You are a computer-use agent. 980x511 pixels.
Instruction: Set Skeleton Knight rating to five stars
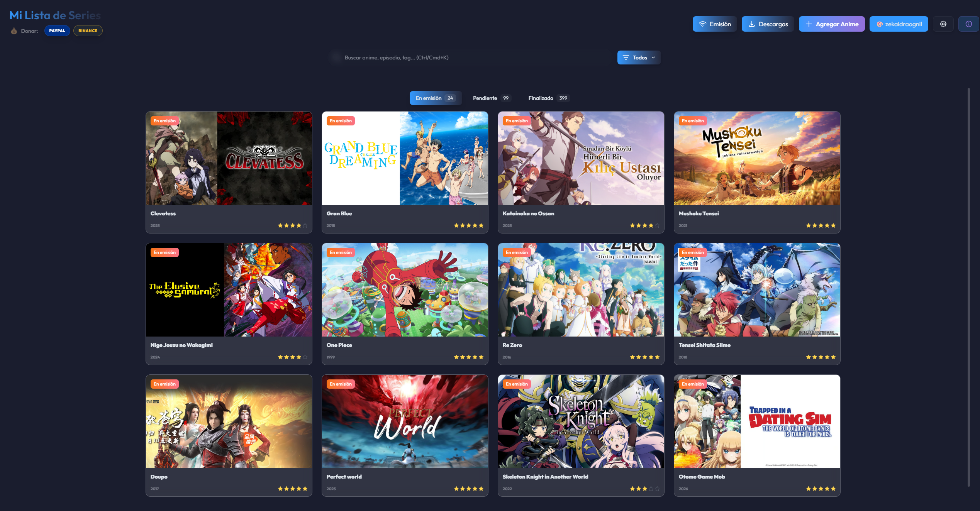click(x=657, y=489)
